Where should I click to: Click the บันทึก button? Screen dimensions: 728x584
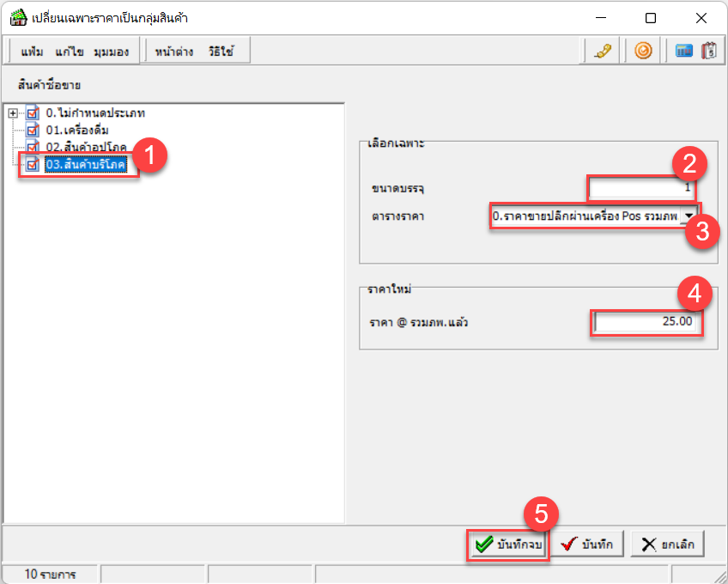(x=587, y=544)
